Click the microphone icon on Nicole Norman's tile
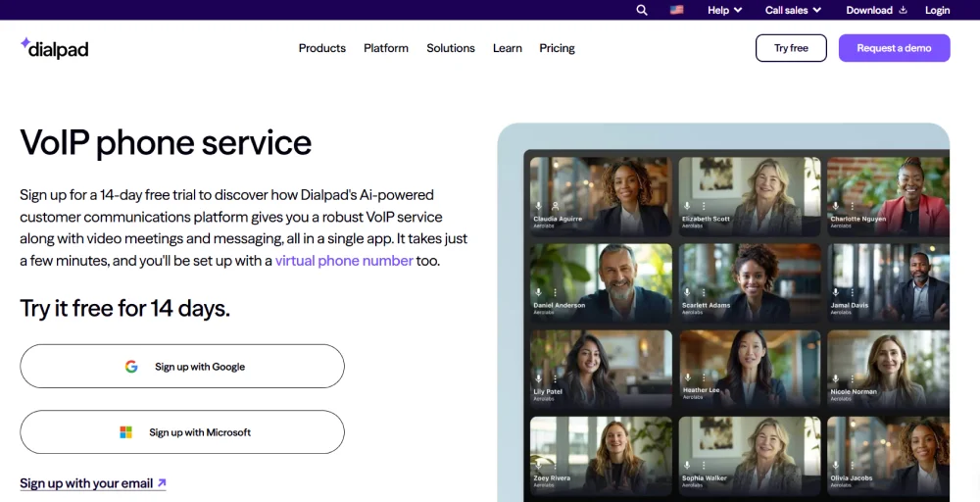The width and height of the screenshot is (980, 502). tap(836, 378)
